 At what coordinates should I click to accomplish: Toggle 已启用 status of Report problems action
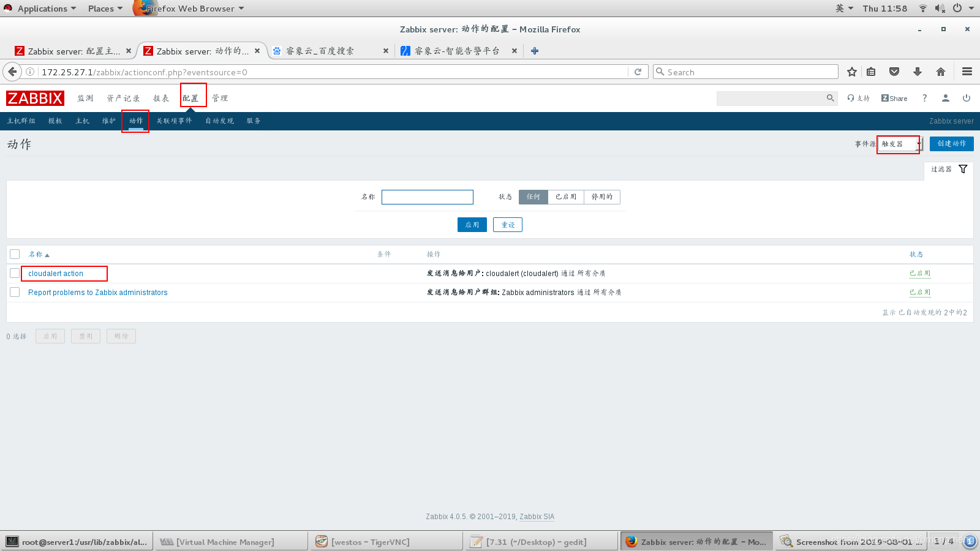tap(920, 293)
